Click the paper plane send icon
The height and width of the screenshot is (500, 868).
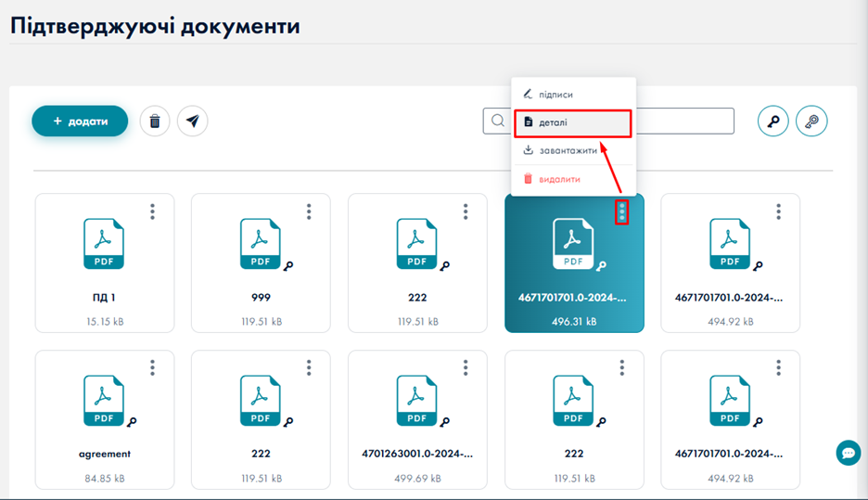click(x=193, y=122)
